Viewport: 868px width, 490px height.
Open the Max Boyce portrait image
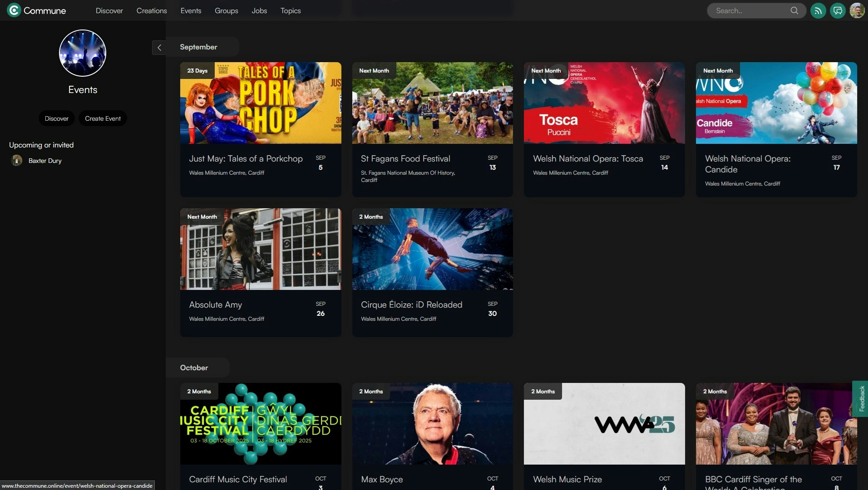click(x=433, y=424)
